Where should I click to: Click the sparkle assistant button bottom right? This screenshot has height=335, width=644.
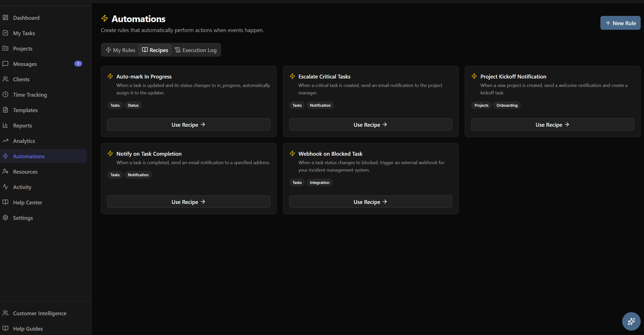tap(631, 321)
